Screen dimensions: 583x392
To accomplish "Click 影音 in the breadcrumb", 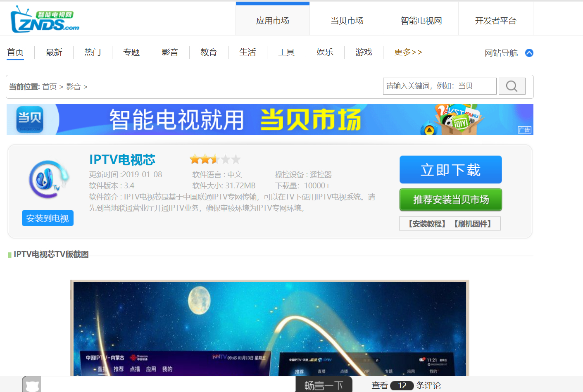I will point(74,87).
